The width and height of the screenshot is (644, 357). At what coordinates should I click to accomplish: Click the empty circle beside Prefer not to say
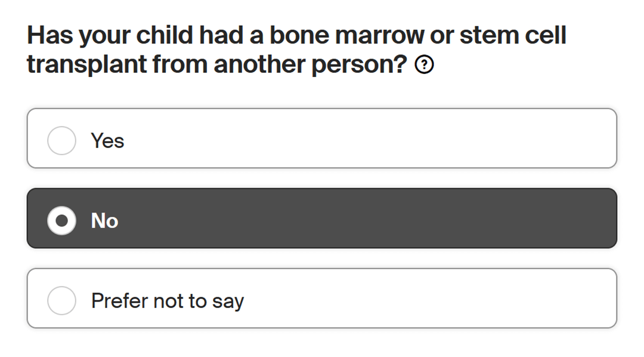(x=61, y=300)
